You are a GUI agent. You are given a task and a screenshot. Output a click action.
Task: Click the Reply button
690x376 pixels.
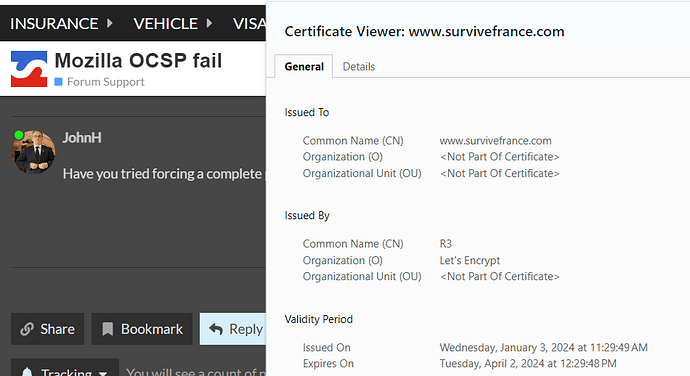(x=233, y=329)
